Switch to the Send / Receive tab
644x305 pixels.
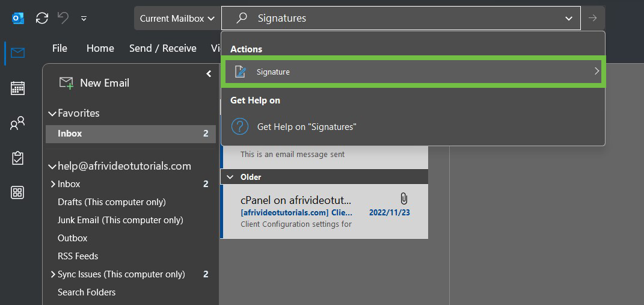162,48
